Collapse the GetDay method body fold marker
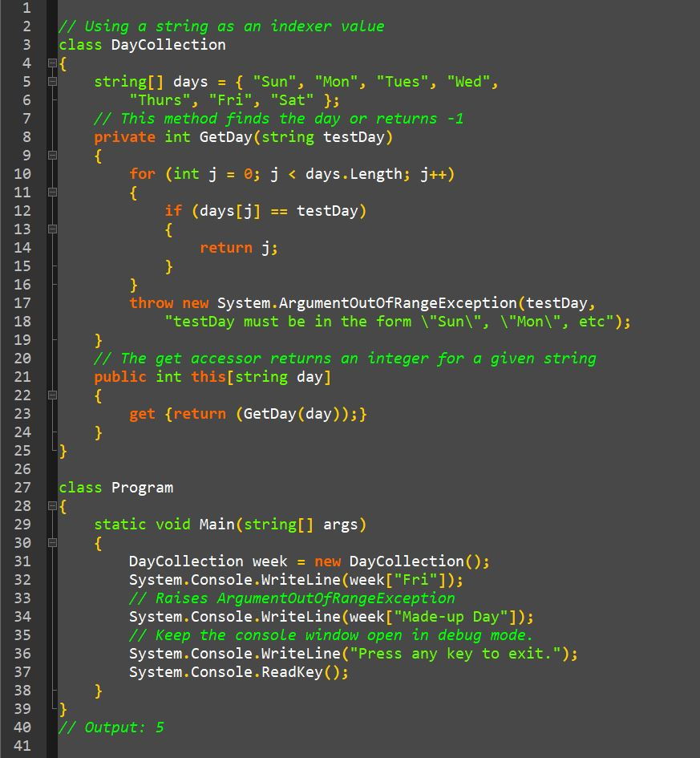The image size is (700, 758). [x=52, y=156]
